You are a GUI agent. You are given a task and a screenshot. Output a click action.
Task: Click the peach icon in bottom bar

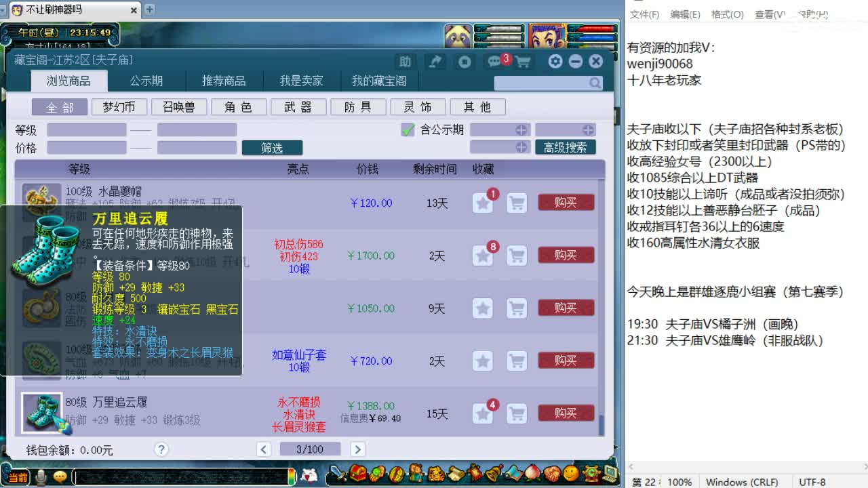pos(534,472)
